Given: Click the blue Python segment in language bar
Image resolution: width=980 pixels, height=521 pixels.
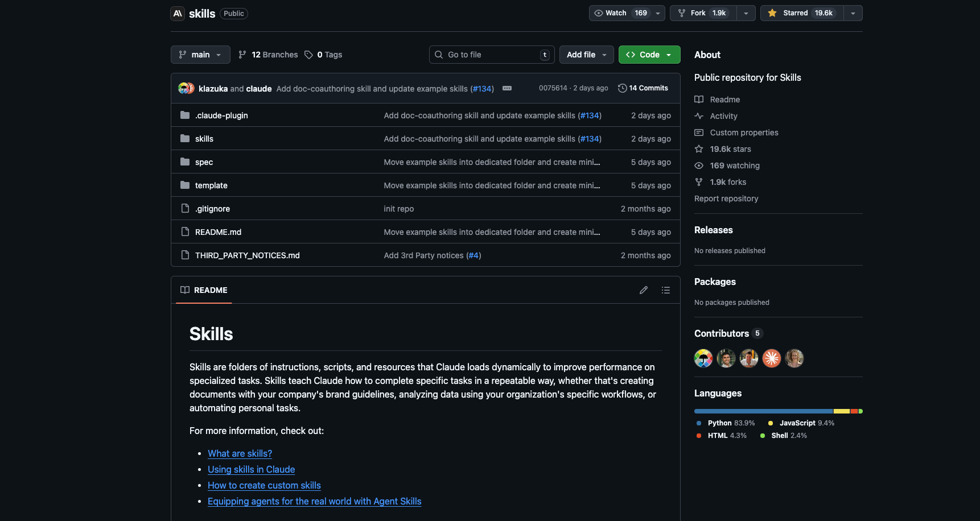Looking at the screenshot, I should 763,411.
